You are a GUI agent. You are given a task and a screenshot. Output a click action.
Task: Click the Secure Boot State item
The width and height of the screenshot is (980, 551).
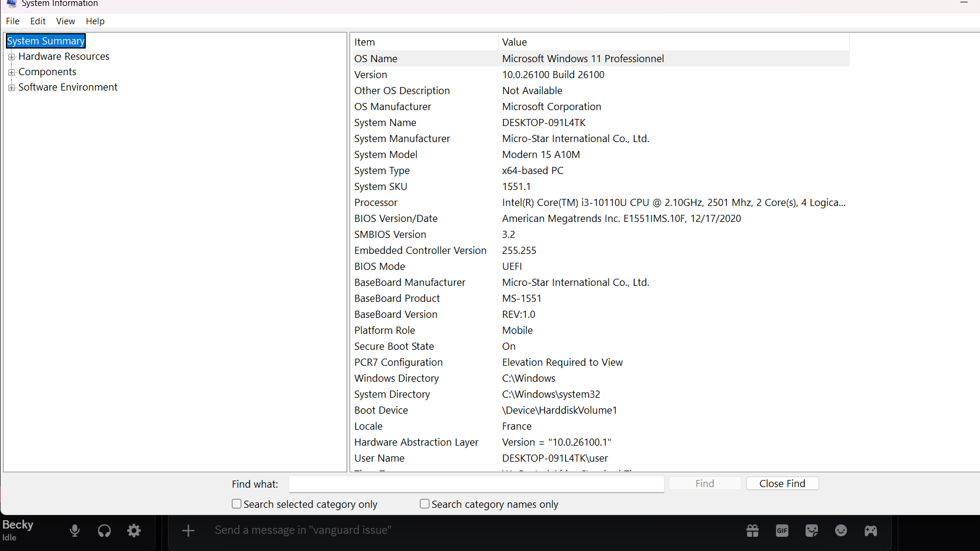pyautogui.click(x=394, y=346)
